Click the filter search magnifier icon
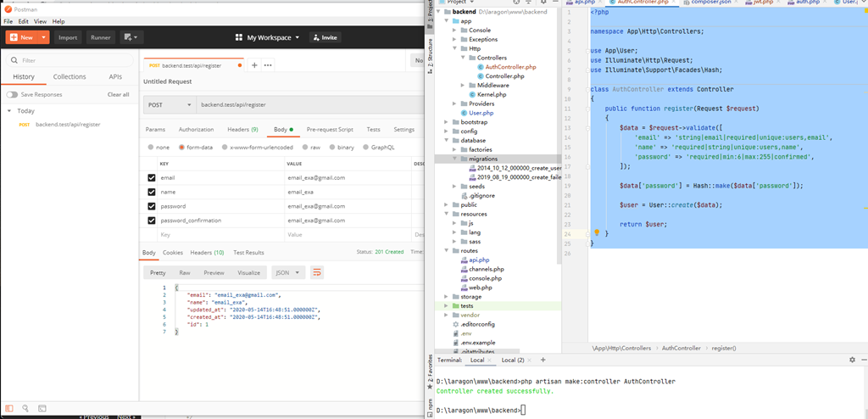The height and width of the screenshot is (419, 868). [14, 60]
